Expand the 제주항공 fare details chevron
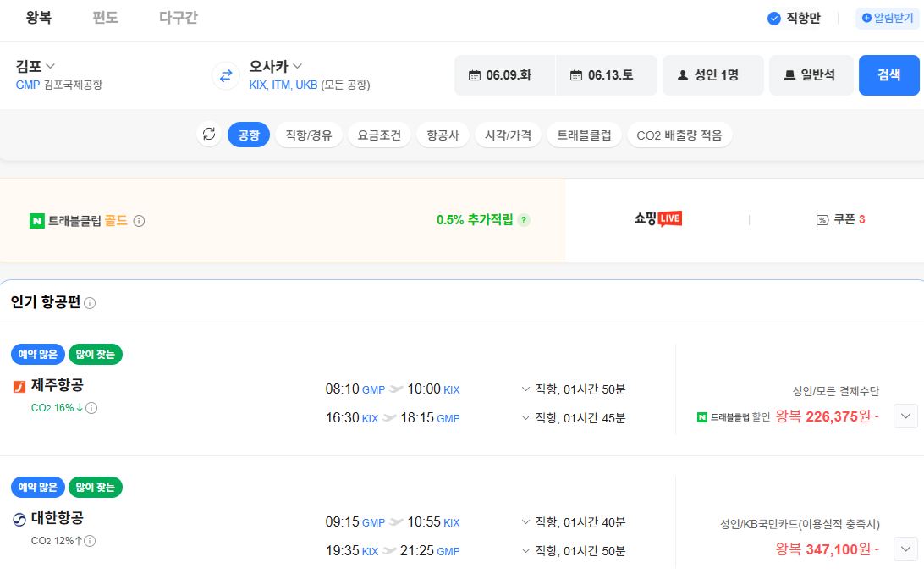 click(905, 416)
